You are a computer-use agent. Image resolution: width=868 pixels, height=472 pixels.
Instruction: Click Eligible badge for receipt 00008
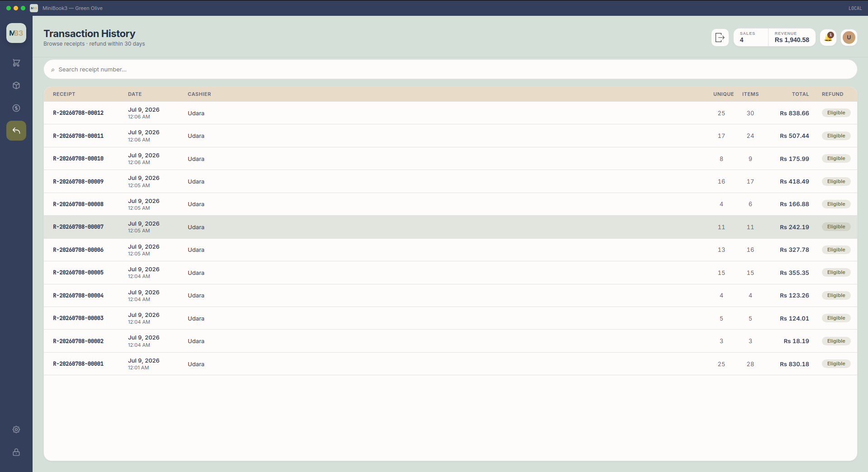click(x=836, y=204)
